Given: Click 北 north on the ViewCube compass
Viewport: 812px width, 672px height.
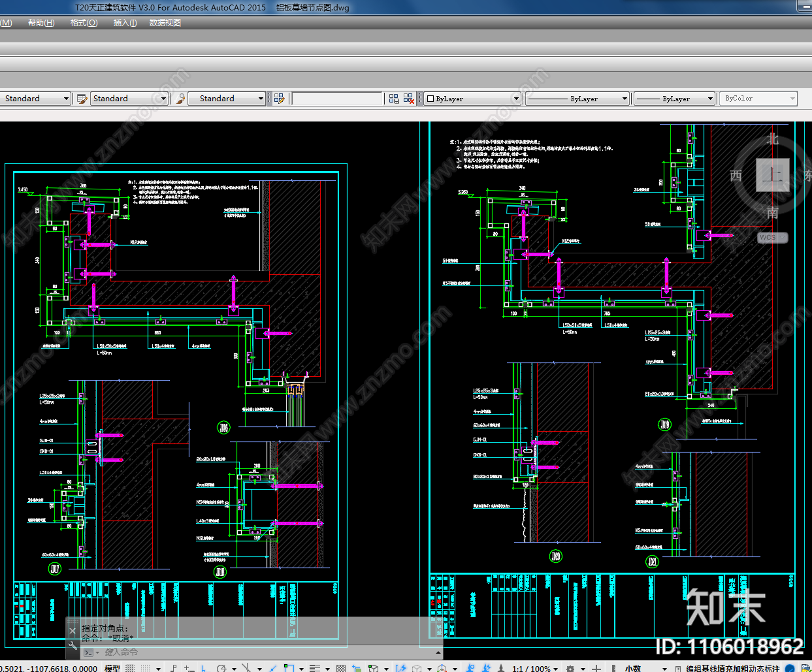Looking at the screenshot, I should pos(773,139).
